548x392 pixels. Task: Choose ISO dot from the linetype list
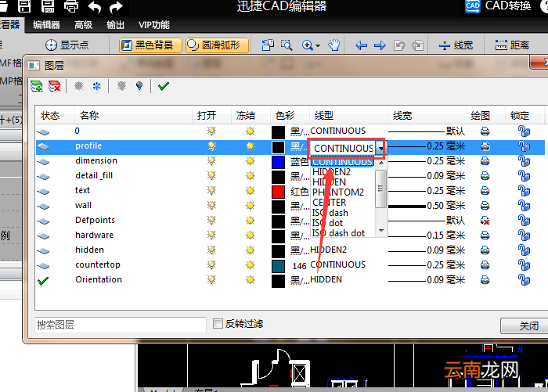tap(327, 223)
